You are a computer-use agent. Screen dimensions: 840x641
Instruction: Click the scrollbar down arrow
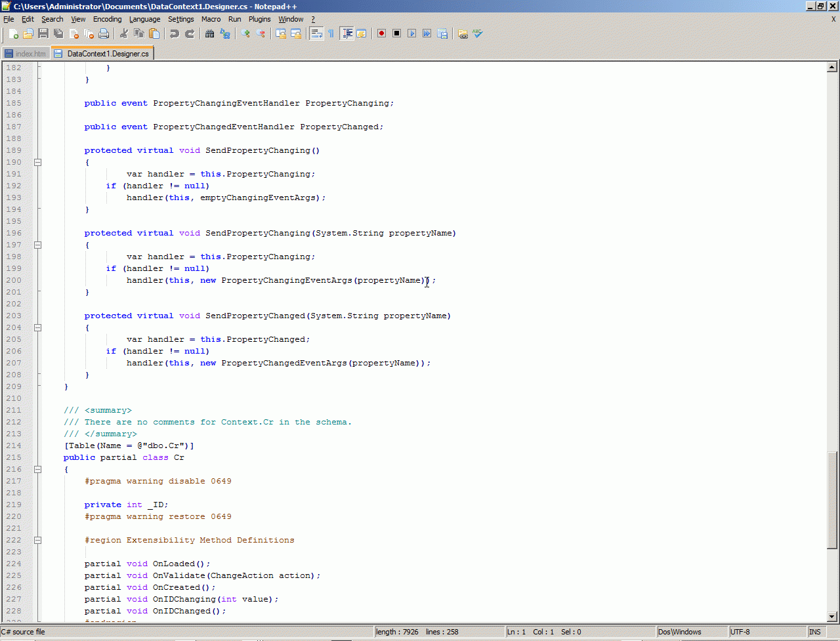[x=832, y=617]
